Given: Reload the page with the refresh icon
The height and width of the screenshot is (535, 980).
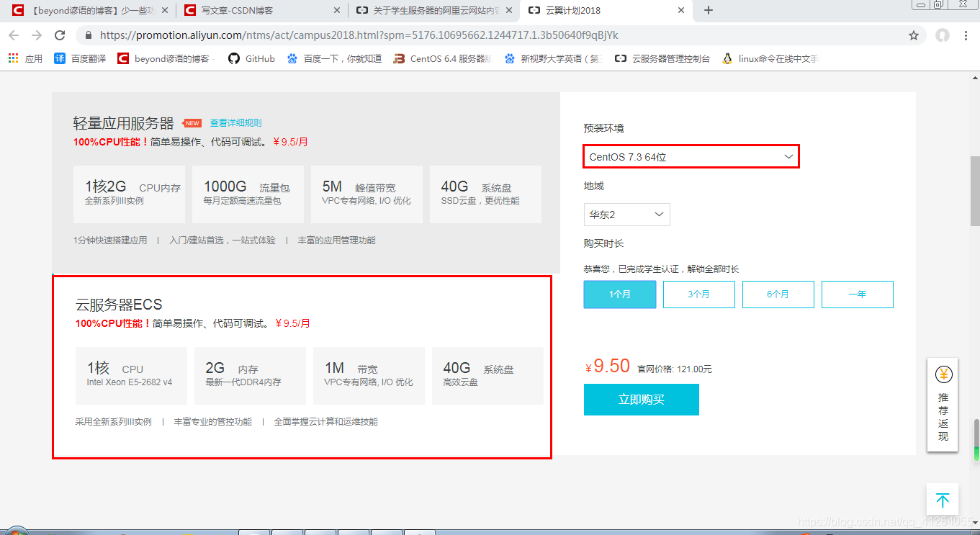Looking at the screenshot, I should coord(60,35).
